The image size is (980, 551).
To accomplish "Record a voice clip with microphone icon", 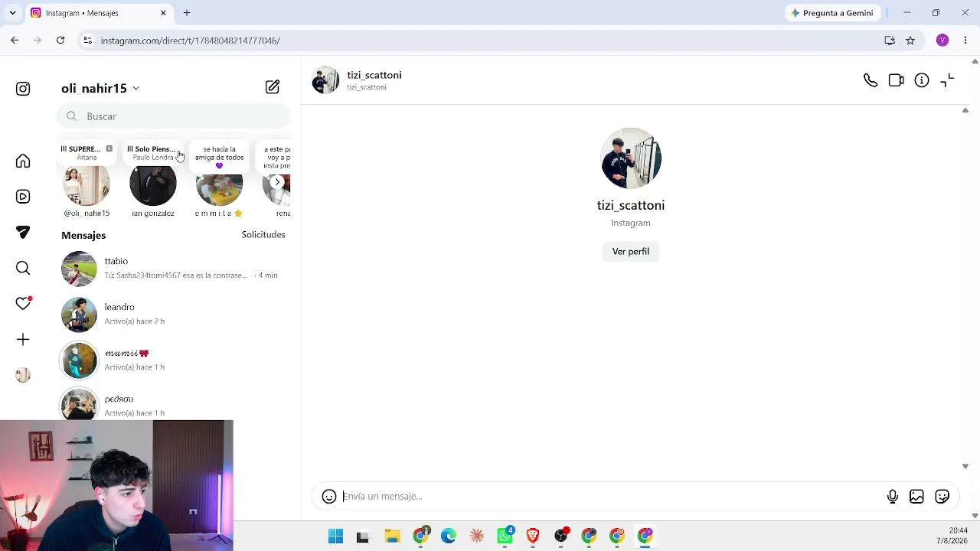I will [893, 497].
